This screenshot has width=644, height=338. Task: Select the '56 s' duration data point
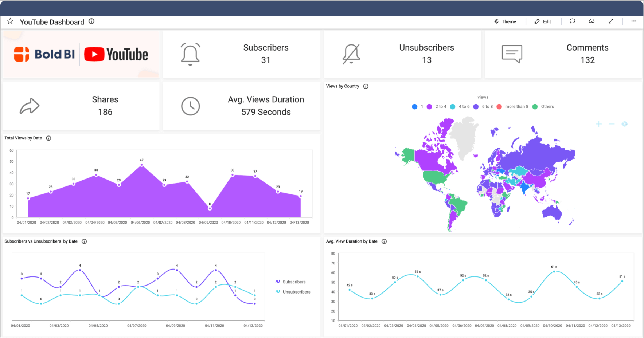click(x=418, y=276)
